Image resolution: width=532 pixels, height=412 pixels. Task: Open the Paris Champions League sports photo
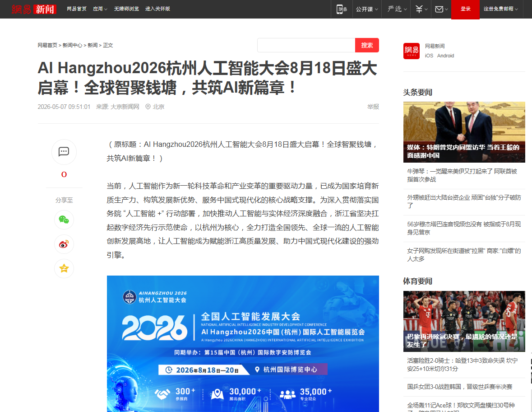pyautogui.click(x=464, y=321)
